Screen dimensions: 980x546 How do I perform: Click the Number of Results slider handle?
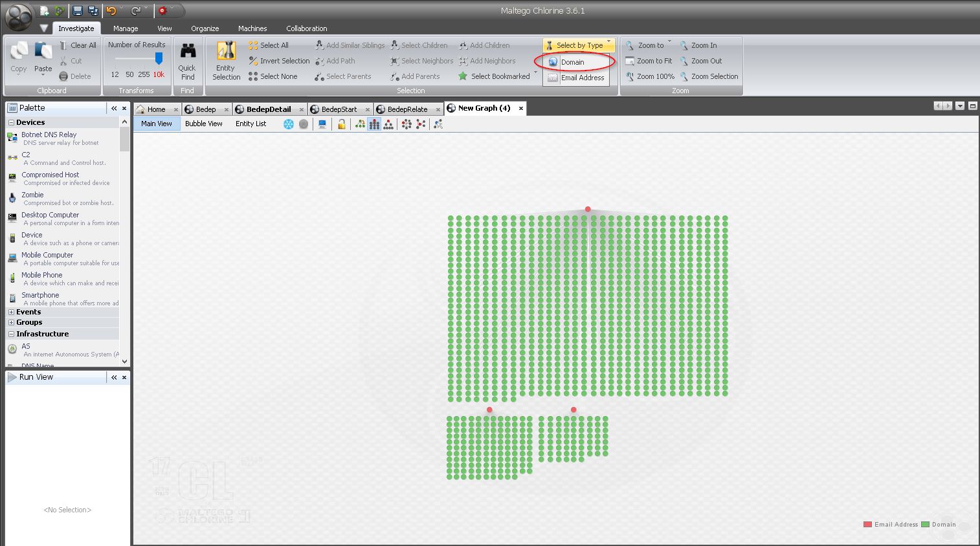pos(159,58)
